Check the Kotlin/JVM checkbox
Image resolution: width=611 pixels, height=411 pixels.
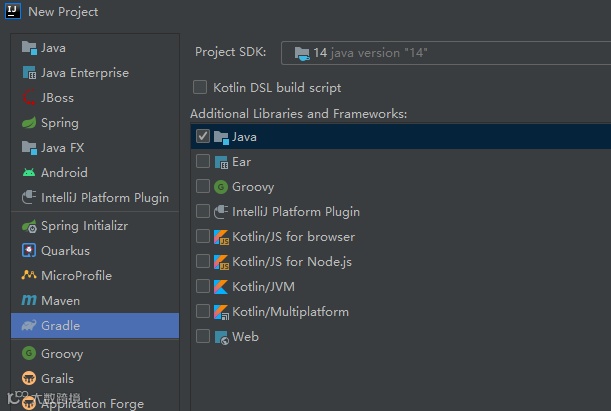203,286
